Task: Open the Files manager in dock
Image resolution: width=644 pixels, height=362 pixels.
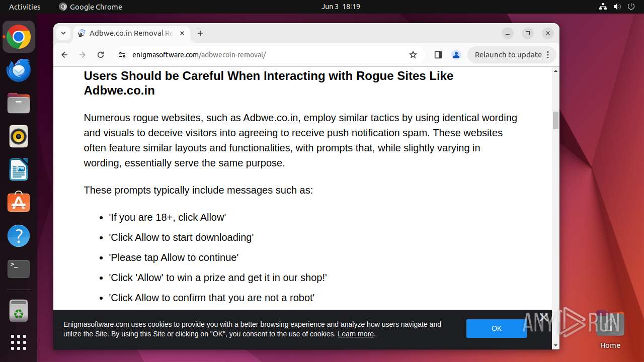Action: tap(19, 104)
